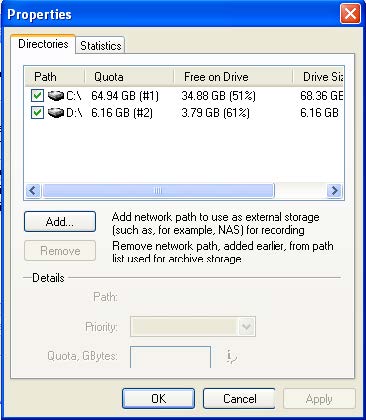Select the Directories tab

pos(43,44)
